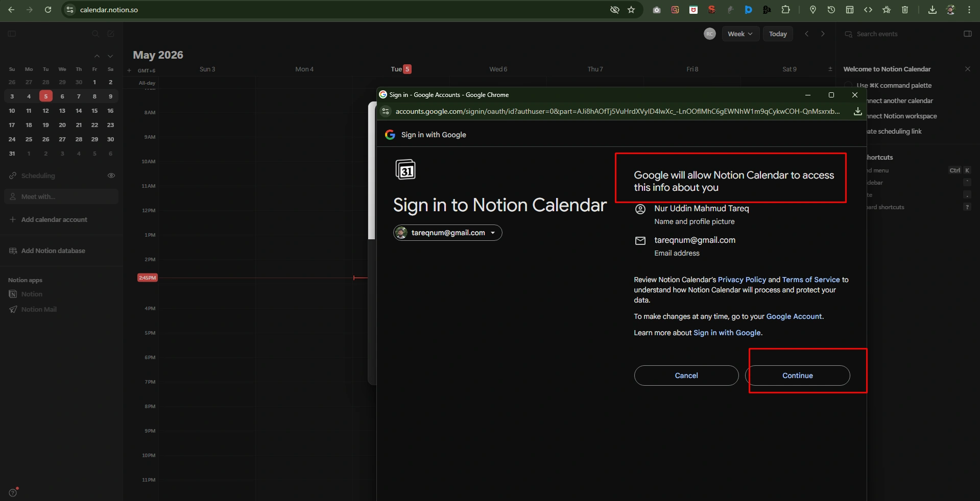Click the Fri 8 day header
Screen dimensions: 980x501
[x=692, y=69]
